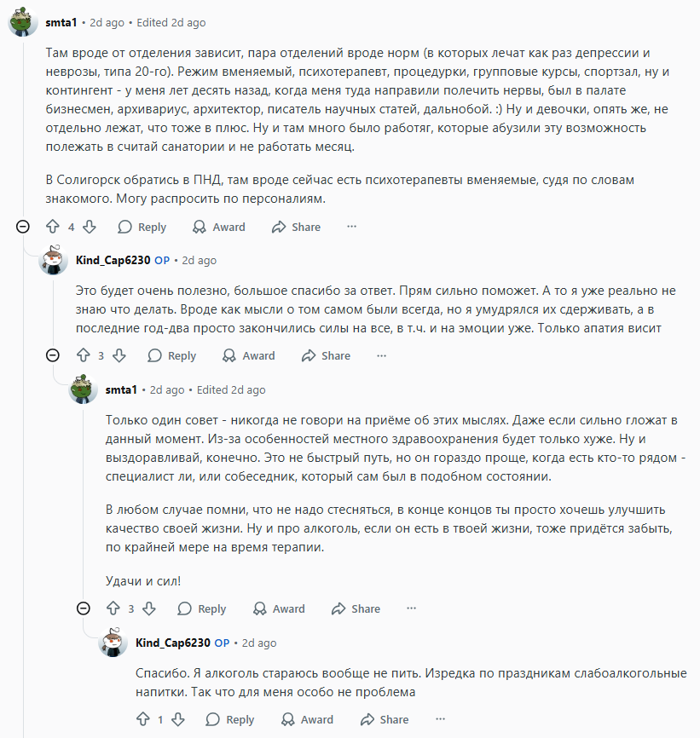Open more options menu on top comment
The height and width of the screenshot is (738, 700).
(x=351, y=227)
